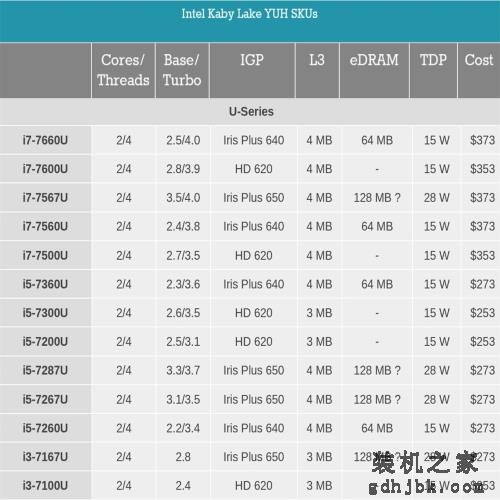Select the i7-7600U row label

point(45,169)
